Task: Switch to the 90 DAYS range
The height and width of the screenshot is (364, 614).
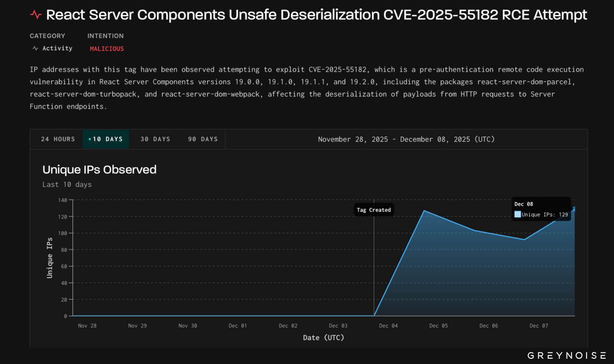Action: (x=203, y=139)
